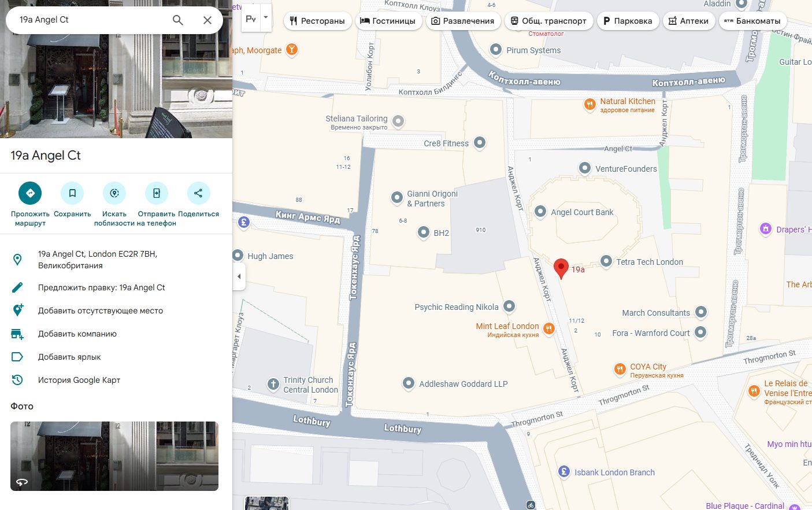Select the Tetra Tech London marker

tap(606, 261)
